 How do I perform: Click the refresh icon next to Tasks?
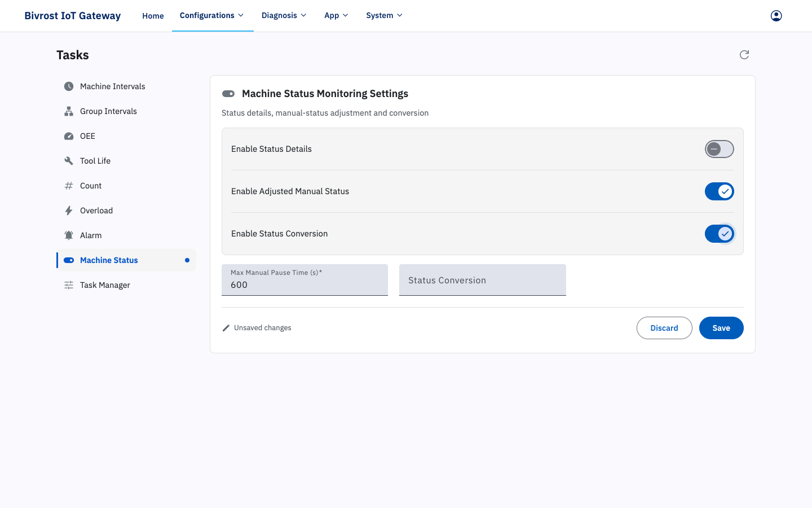[744, 55]
